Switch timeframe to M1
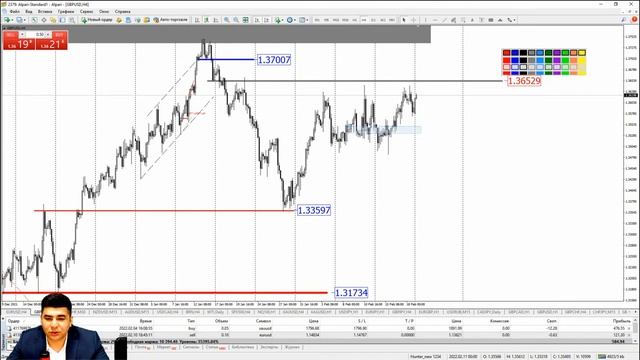The width and height of the screenshot is (640, 360). pos(317,20)
